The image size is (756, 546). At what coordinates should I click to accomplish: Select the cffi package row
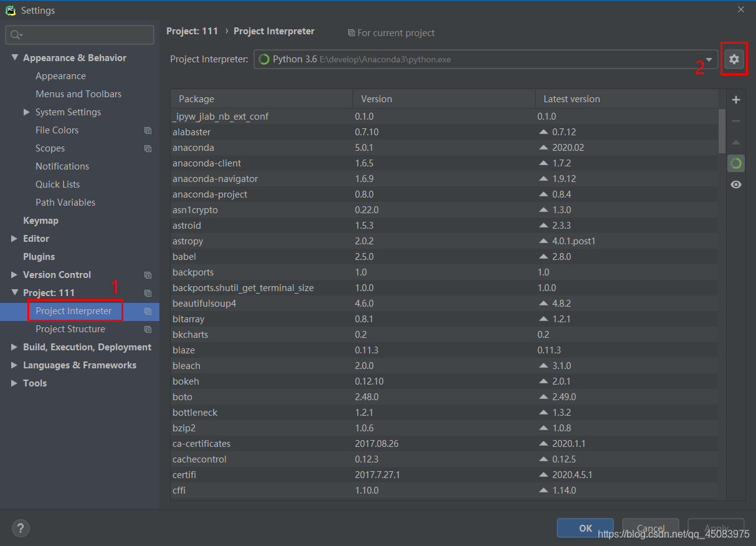point(444,491)
